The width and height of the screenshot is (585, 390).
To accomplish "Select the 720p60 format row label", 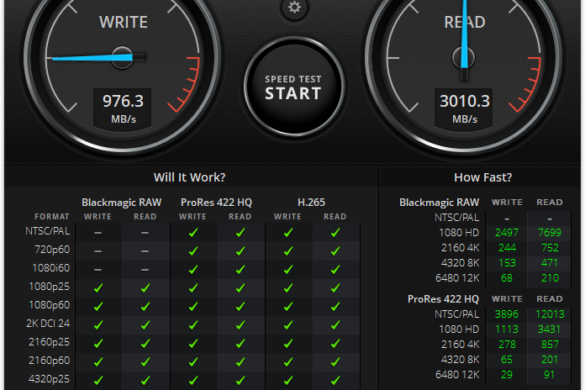I will pos(52,249).
